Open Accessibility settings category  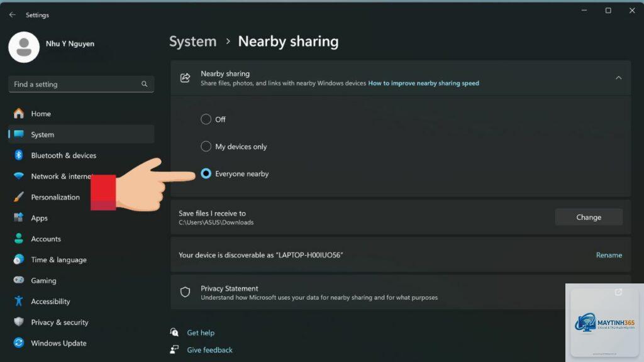[x=81, y=301]
